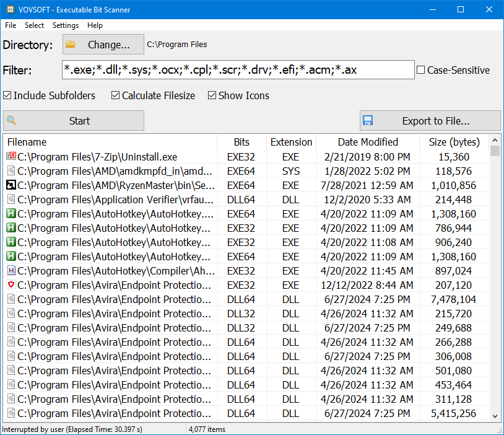
Task: Select the AMD\amdkmpfd_in\amd... row
Action: click(246, 171)
